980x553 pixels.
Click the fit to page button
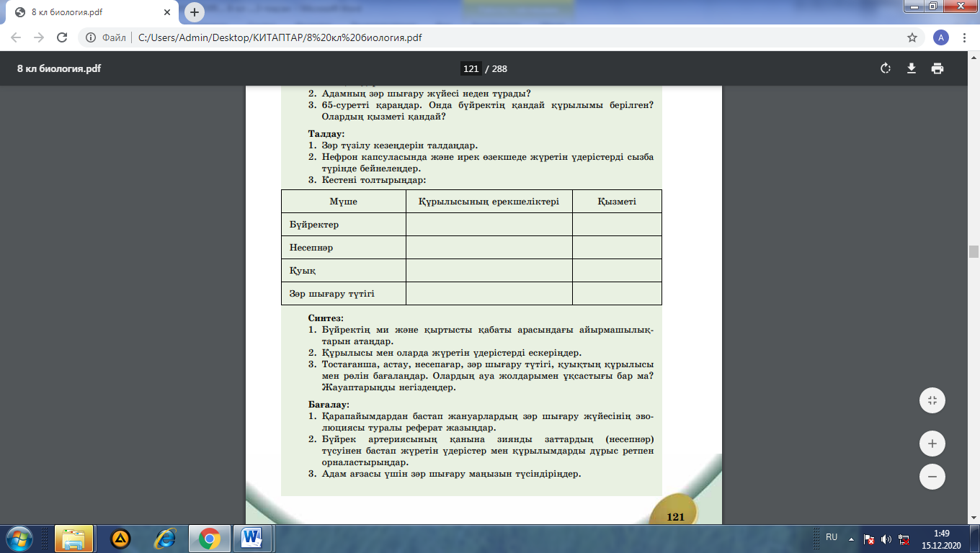[932, 400]
